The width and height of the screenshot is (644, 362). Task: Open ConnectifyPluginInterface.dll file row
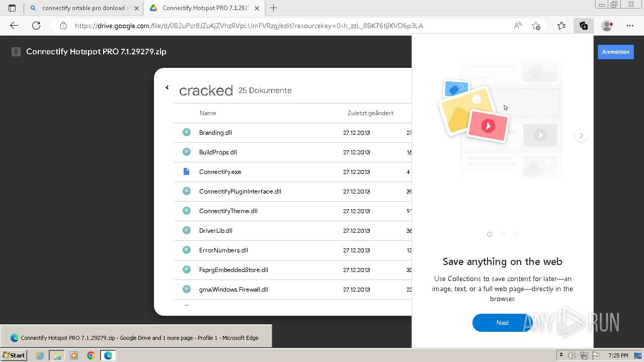point(293,192)
